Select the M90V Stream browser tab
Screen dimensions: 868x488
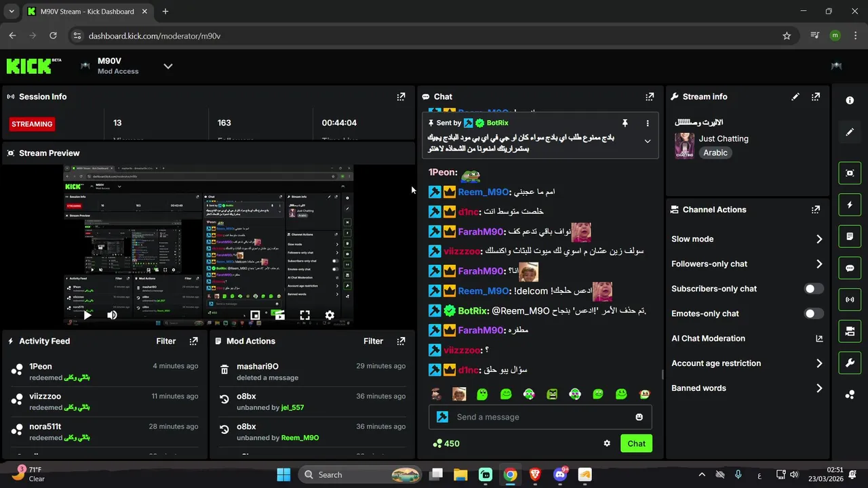pos(86,12)
